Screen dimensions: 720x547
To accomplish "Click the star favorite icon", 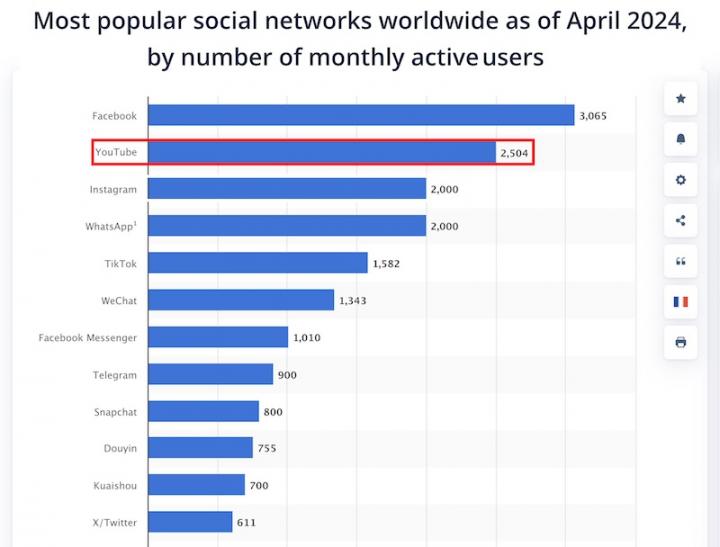I will [681, 98].
